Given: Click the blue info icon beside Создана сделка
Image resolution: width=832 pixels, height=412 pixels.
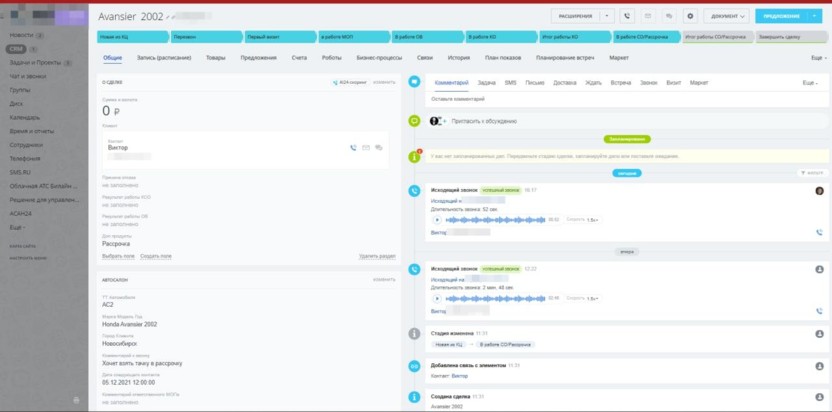Looking at the screenshot, I should (x=414, y=397).
